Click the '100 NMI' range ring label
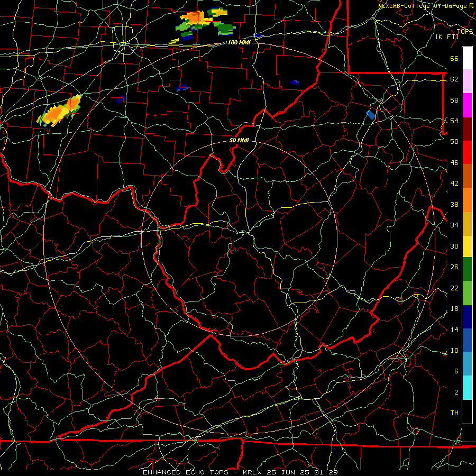 click(x=239, y=42)
